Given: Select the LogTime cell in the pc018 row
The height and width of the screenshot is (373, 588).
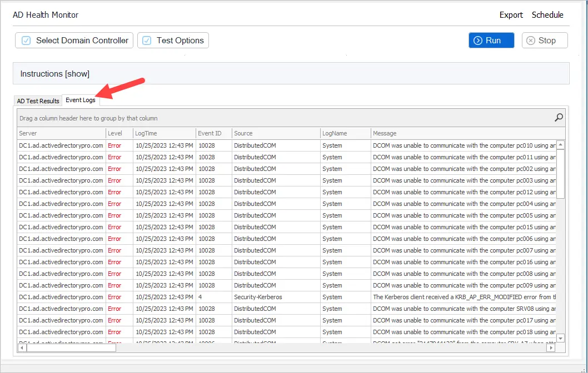Looking at the screenshot, I should (165, 332).
